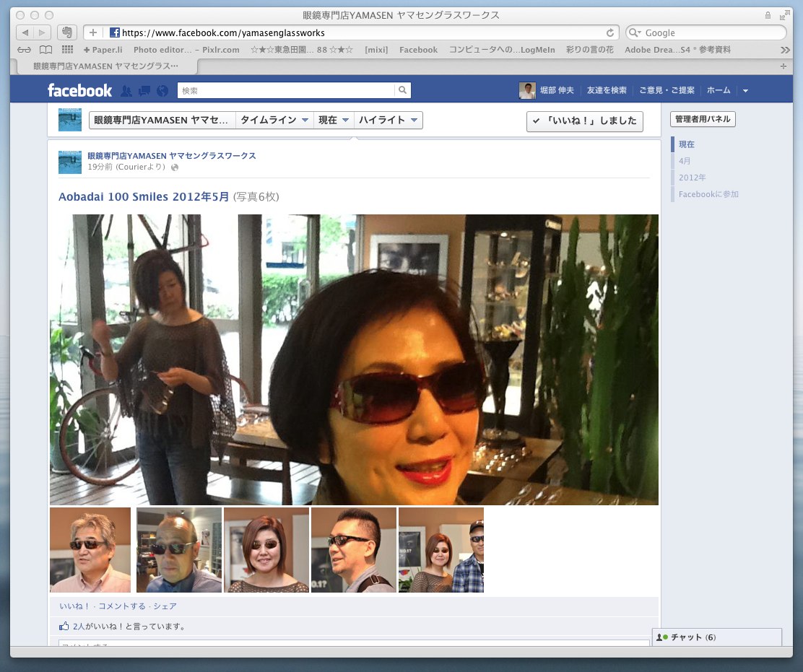Click the コメントする comment link
Viewport: 803px width, 672px height.
[x=122, y=606]
